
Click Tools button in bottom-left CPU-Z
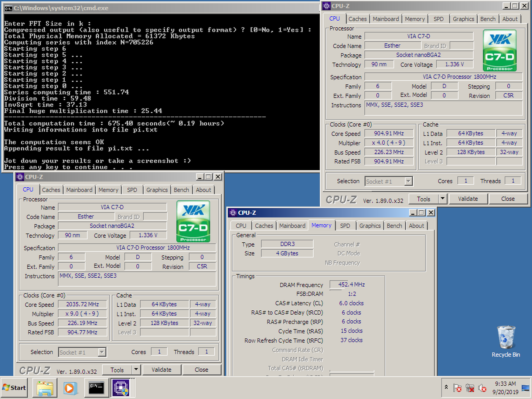[117, 370]
